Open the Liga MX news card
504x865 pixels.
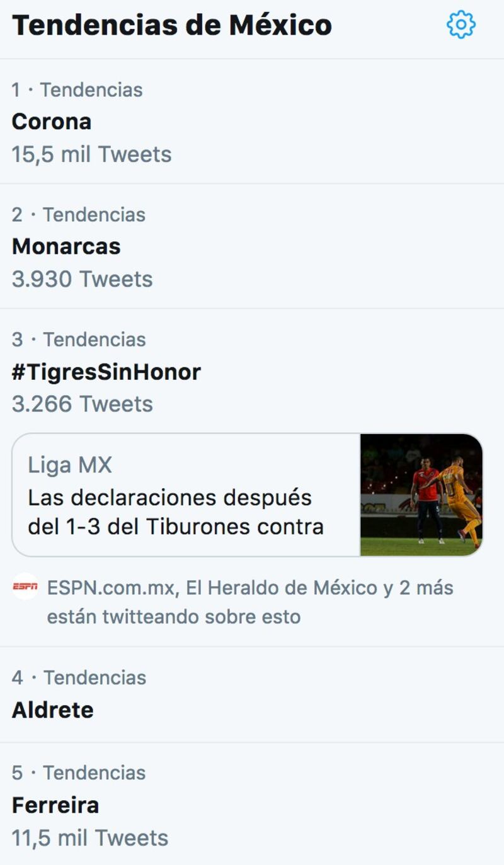(248, 495)
